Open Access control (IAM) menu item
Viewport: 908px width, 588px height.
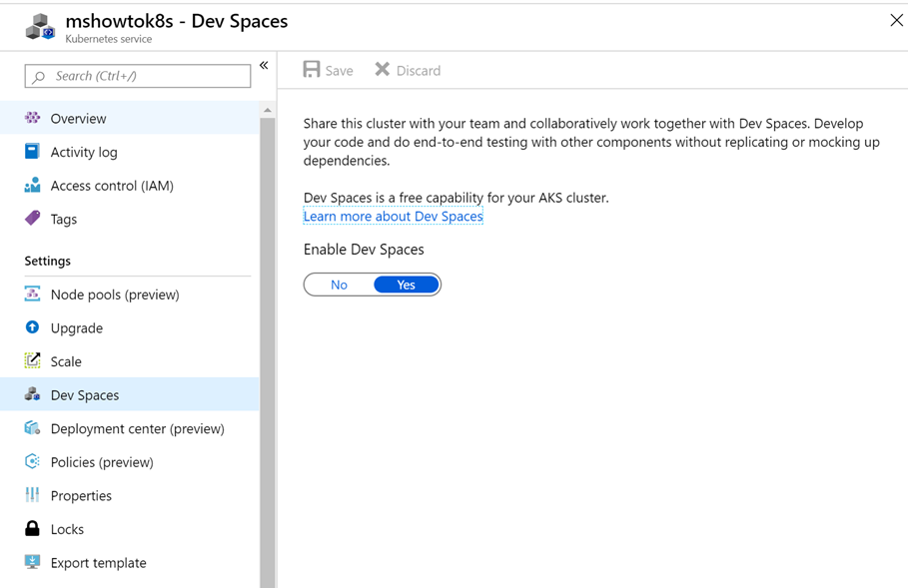(x=130, y=186)
